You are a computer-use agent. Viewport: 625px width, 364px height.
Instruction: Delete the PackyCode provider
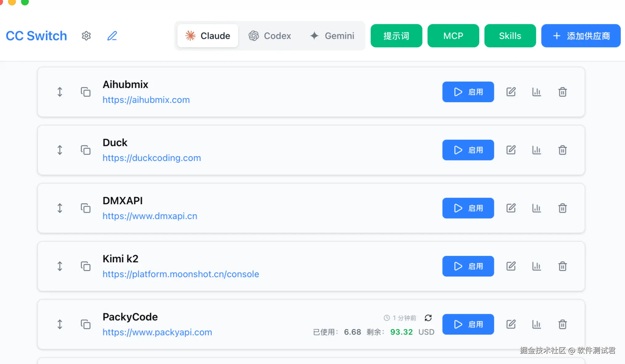(x=562, y=324)
